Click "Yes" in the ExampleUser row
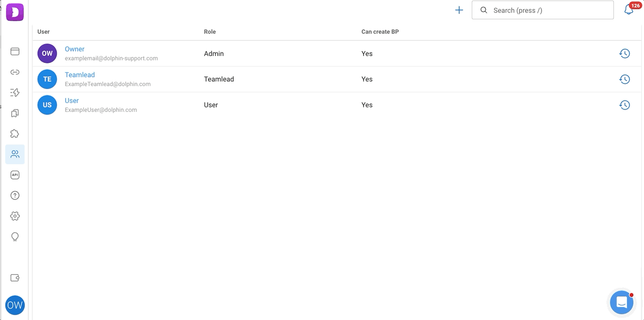Image resolution: width=644 pixels, height=320 pixels. [x=367, y=105]
